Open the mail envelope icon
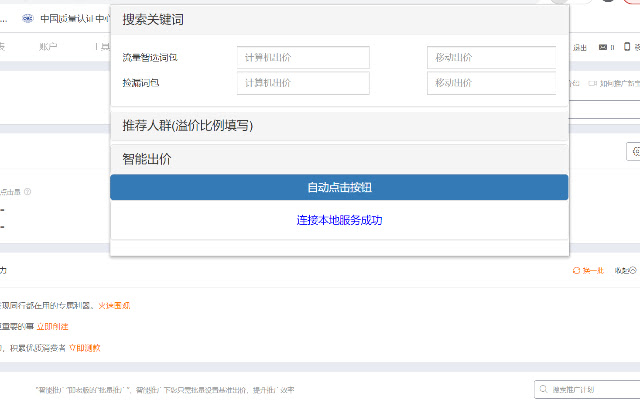 [x=603, y=47]
